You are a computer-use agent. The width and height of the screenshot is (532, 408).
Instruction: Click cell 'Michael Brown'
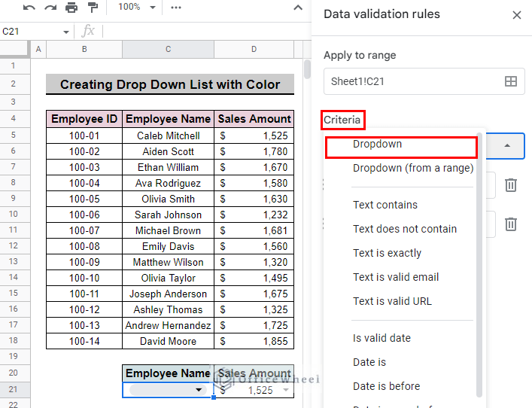point(168,230)
